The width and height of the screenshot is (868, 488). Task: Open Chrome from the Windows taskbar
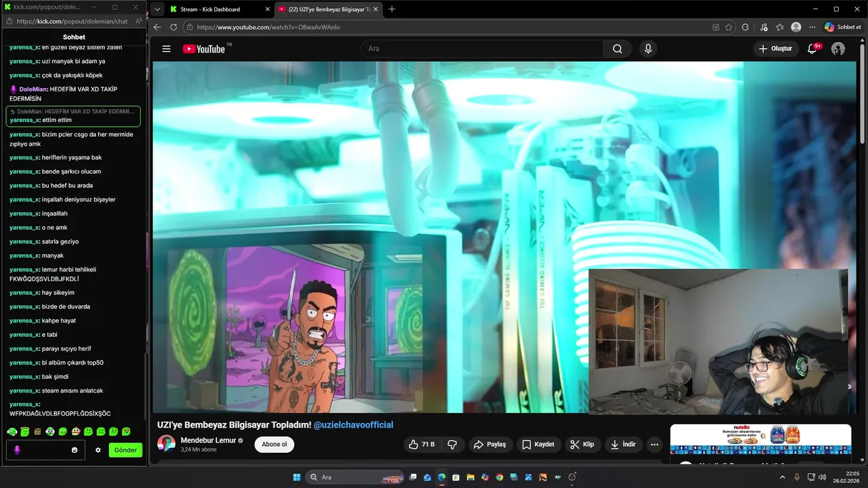[499, 477]
